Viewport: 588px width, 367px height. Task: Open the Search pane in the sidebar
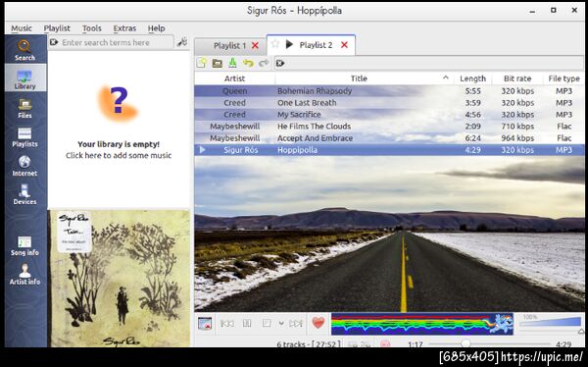[24, 50]
